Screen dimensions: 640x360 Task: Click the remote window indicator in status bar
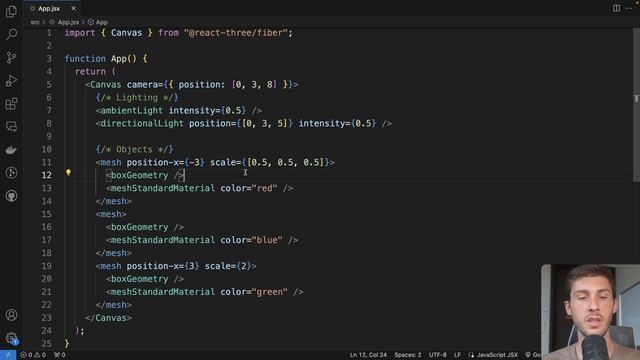pos(8,355)
